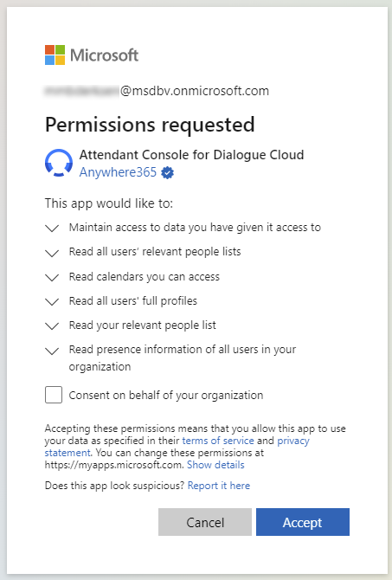The width and height of the screenshot is (392, 580).
Task: Click Show details link
Action: click(x=215, y=465)
